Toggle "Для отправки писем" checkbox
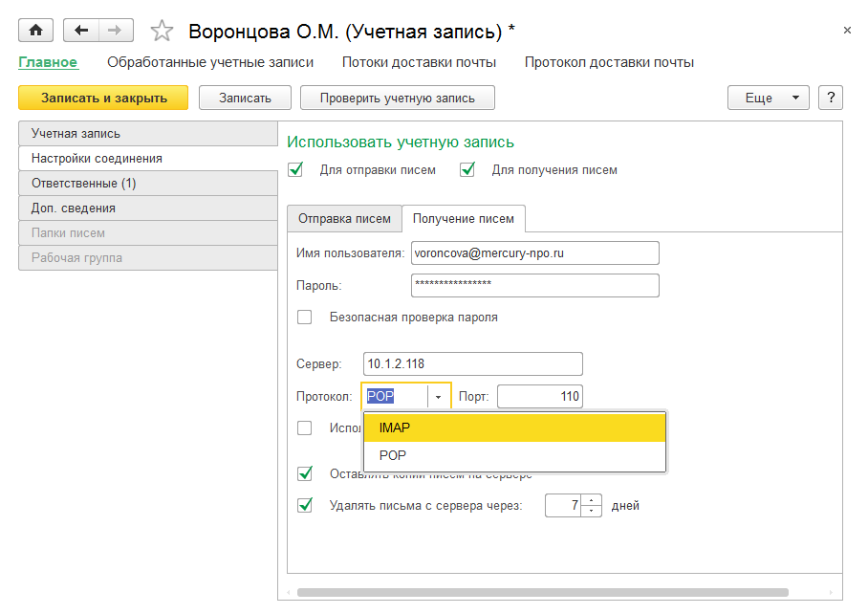The image size is (868, 614). click(296, 170)
